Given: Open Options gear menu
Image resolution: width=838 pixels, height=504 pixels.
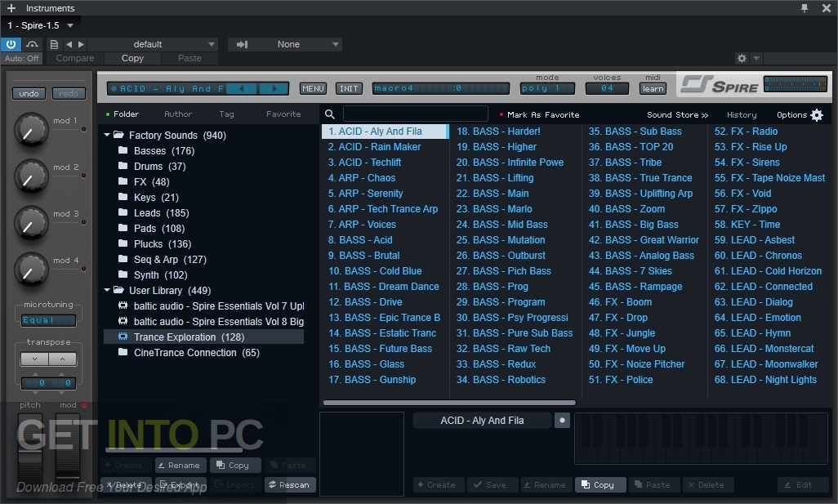Looking at the screenshot, I should (800, 115).
